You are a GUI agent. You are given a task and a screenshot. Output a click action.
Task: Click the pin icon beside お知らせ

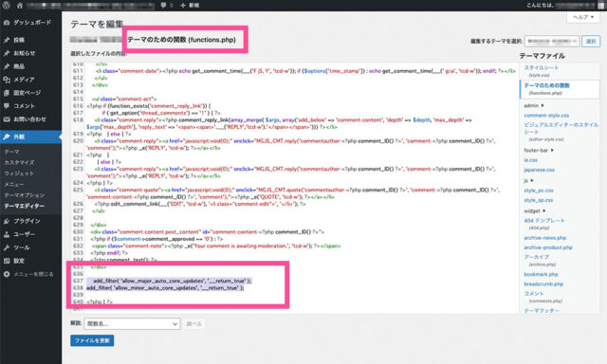coord(7,53)
